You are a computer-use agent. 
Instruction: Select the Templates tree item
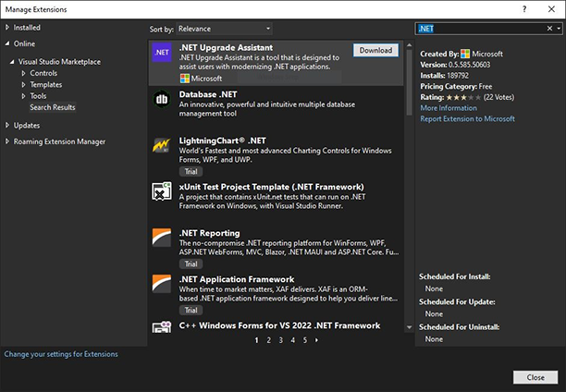click(46, 85)
